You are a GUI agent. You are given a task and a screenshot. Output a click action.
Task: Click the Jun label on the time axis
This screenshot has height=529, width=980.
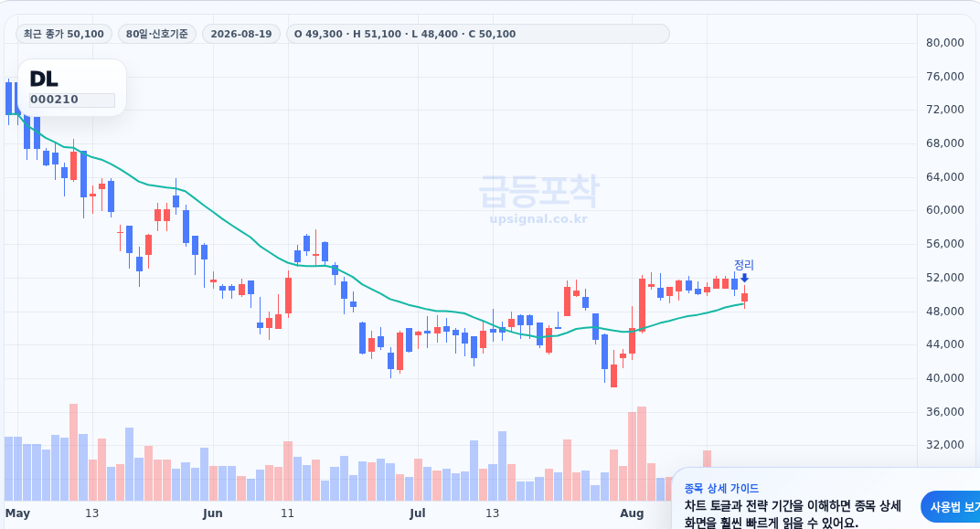pos(212,513)
